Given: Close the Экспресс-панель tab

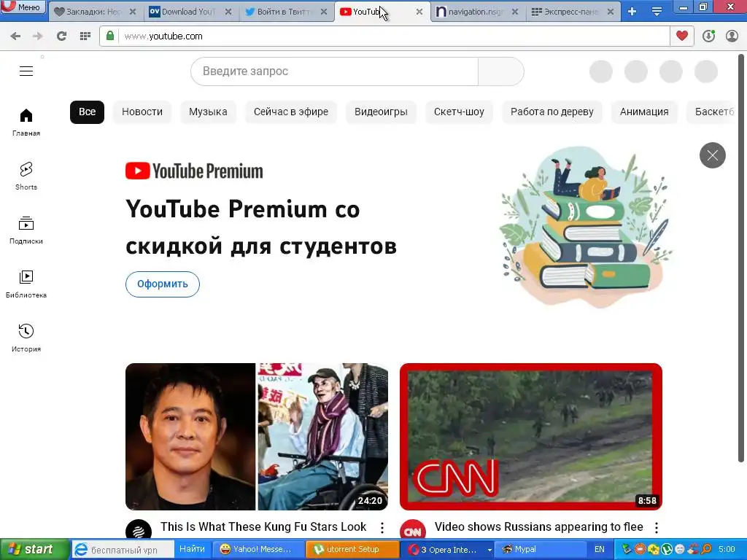Looking at the screenshot, I should coord(611,12).
